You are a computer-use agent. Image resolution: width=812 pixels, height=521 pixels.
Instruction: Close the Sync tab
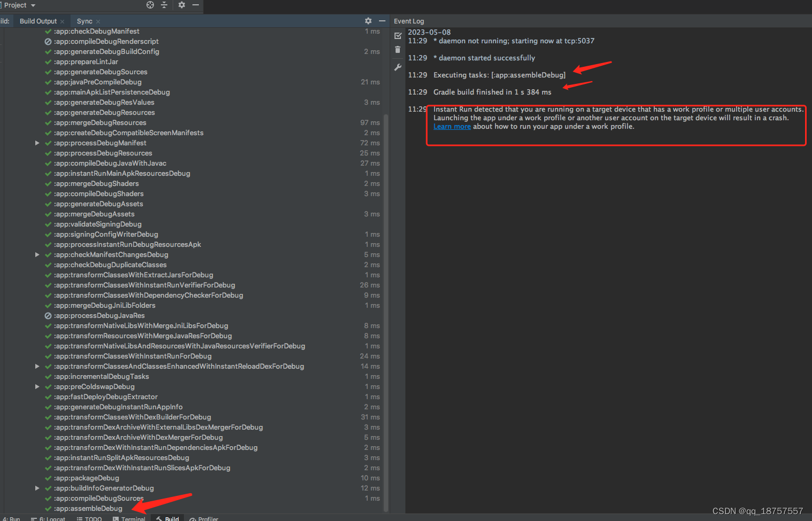tap(98, 21)
